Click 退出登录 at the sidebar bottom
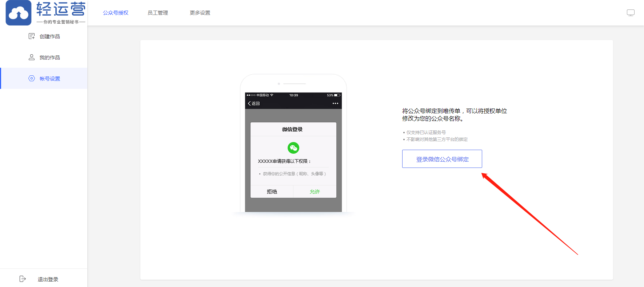644x287 pixels. (x=48, y=279)
